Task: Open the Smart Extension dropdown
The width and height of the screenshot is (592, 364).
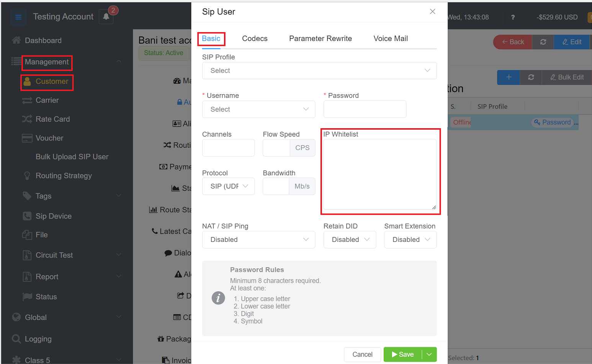Action: [410, 240]
